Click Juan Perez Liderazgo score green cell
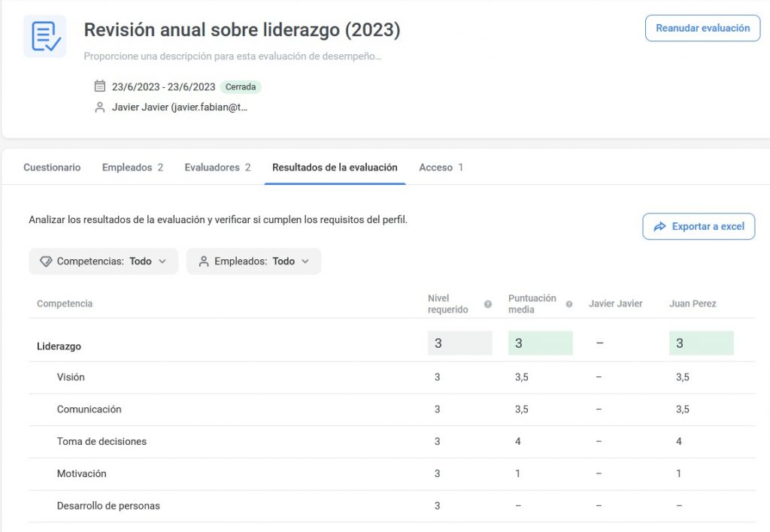The width and height of the screenshot is (770, 532). coord(702,343)
